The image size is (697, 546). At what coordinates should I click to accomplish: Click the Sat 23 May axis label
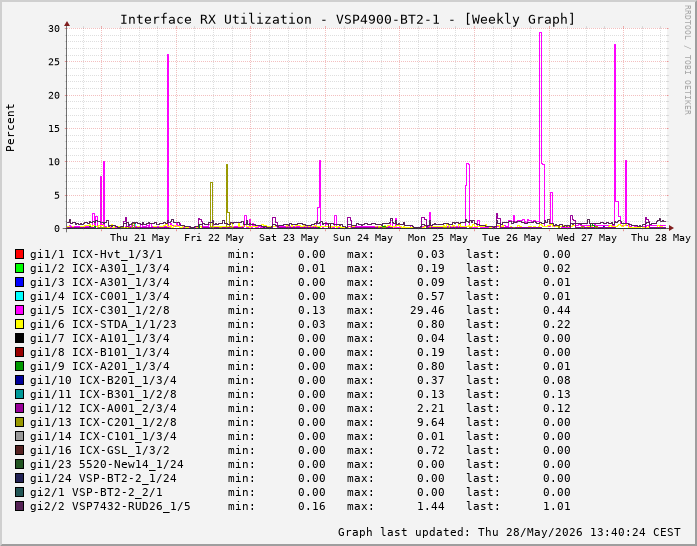(x=289, y=238)
